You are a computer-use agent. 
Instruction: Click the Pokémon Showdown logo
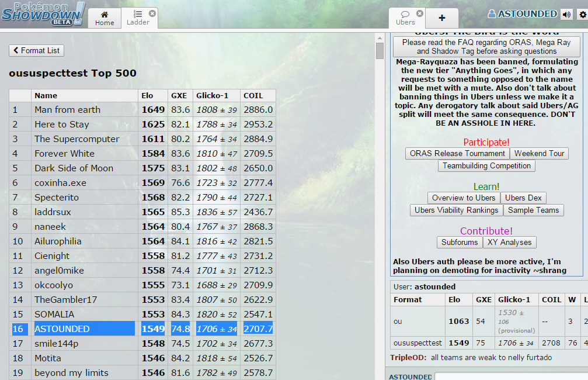(43, 13)
